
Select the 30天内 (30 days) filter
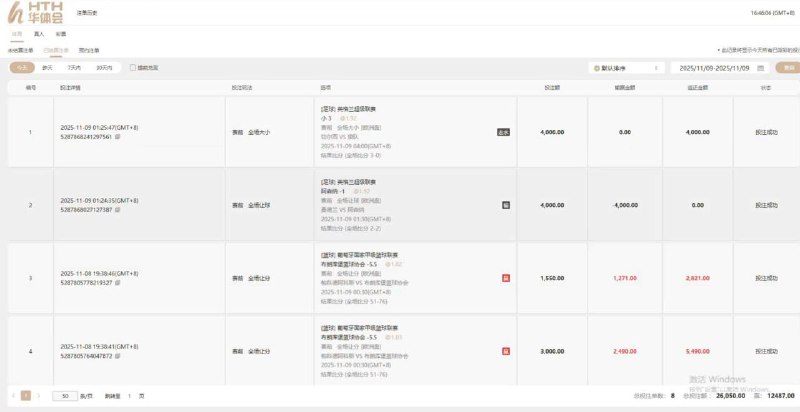coord(104,68)
